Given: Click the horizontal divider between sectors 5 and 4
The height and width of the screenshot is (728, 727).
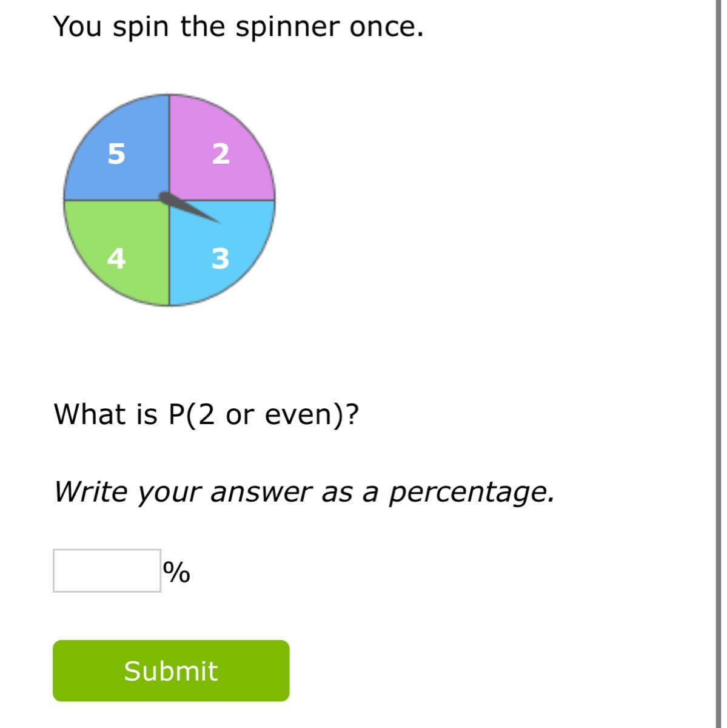Looking at the screenshot, I should tap(115, 200).
